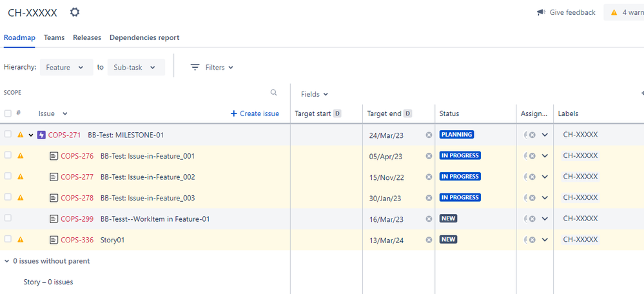
Task: Click IN PROGRESS status of COPS-276
Action: click(460, 155)
